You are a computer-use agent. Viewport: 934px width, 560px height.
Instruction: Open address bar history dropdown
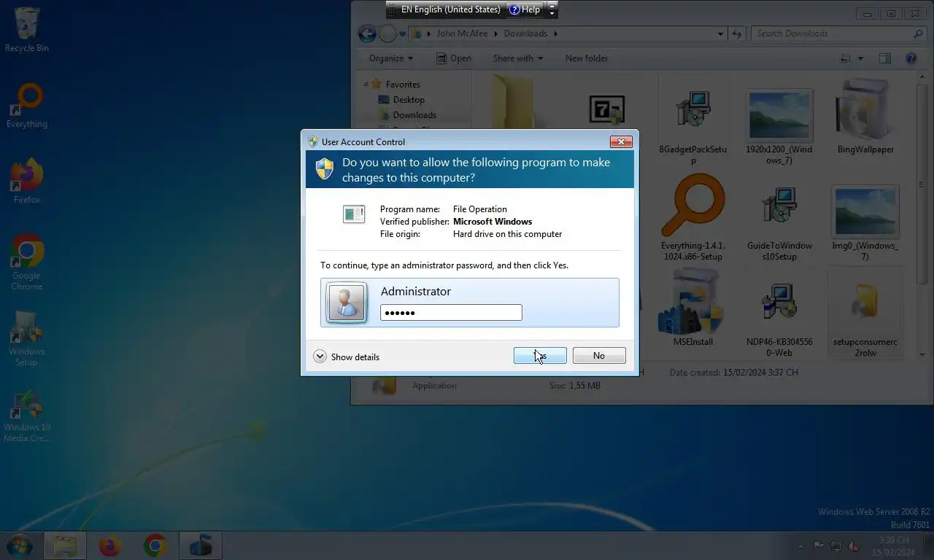point(720,34)
